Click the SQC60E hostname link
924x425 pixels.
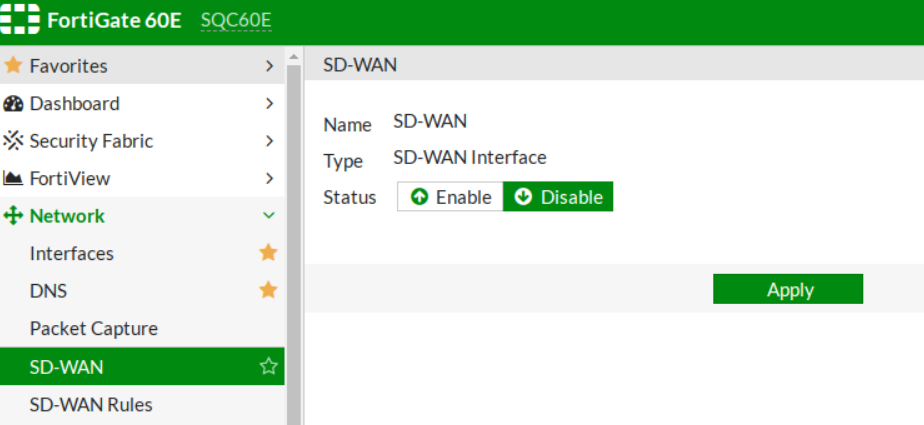[236, 21]
